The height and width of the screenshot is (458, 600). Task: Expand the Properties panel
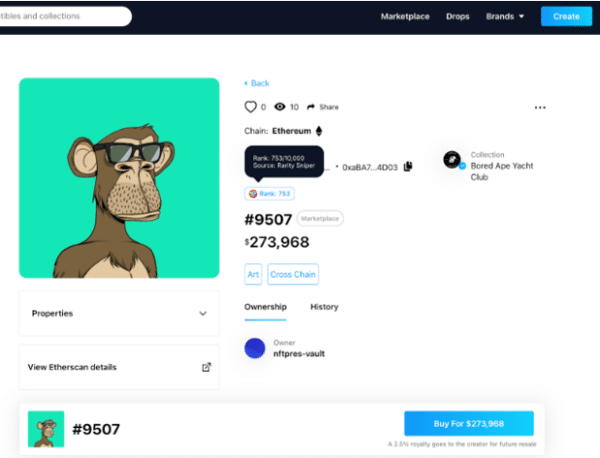[x=119, y=313]
